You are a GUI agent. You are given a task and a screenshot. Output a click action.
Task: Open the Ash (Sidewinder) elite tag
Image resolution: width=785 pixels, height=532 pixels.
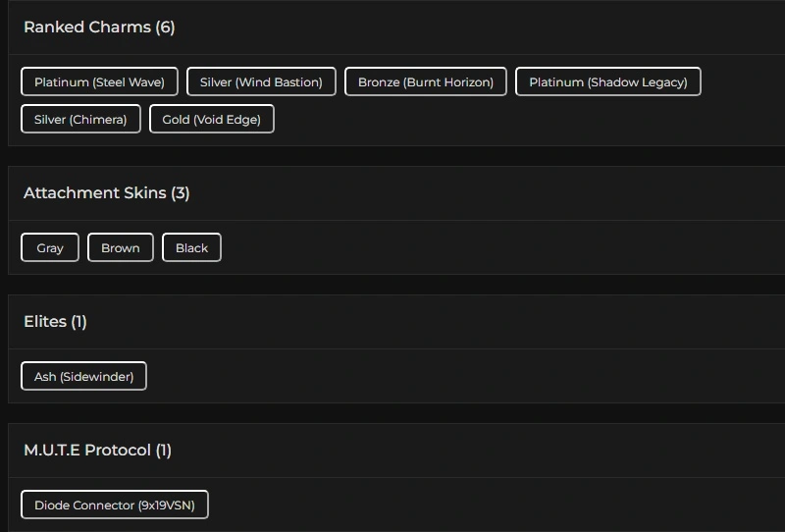83,377
